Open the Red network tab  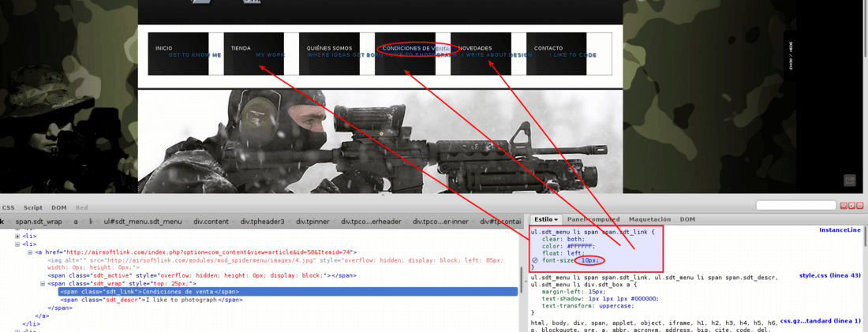[x=81, y=208]
